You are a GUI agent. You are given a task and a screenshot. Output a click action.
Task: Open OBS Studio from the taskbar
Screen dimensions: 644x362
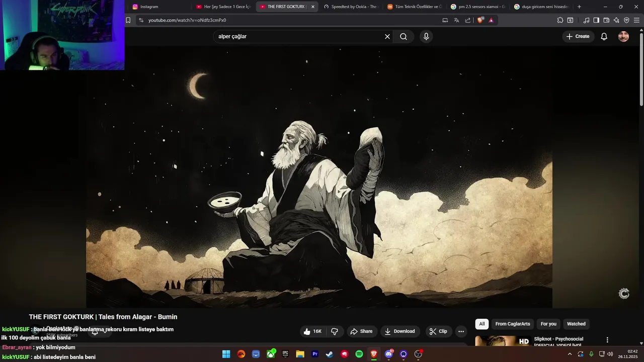pyautogui.click(x=418, y=354)
